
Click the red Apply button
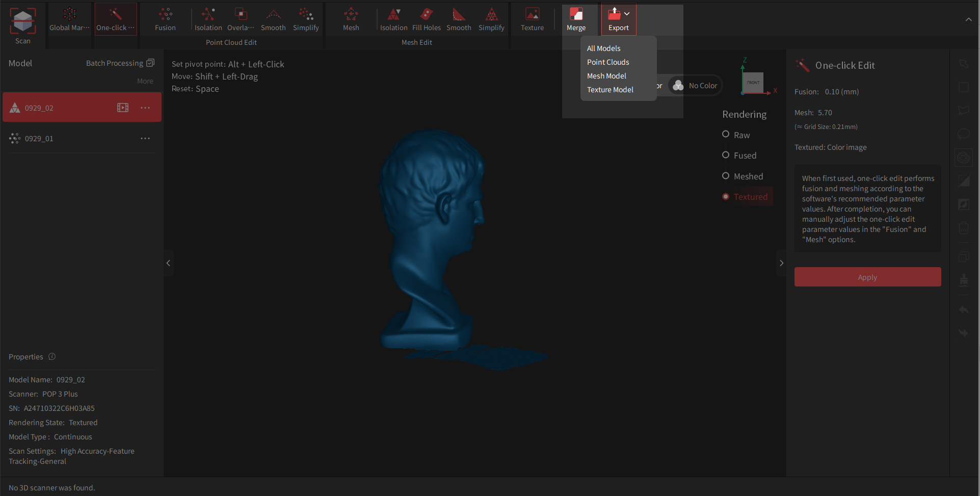click(x=867, y=277)
